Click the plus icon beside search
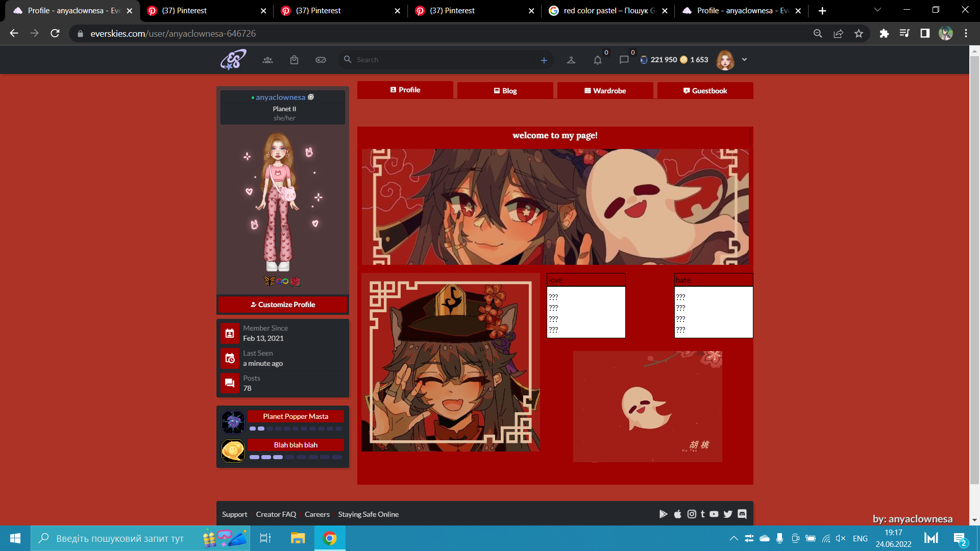 (x=544, y=60)
